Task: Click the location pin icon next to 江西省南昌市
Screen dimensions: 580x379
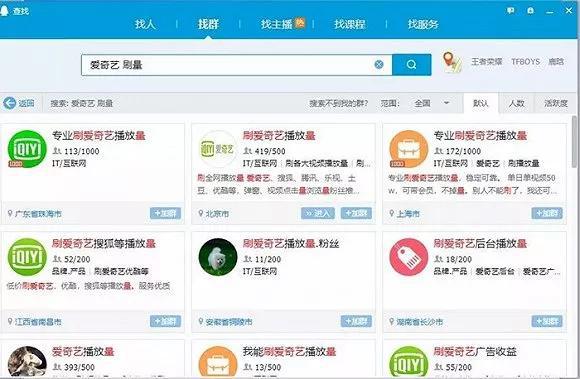Action: coord(10,321)
